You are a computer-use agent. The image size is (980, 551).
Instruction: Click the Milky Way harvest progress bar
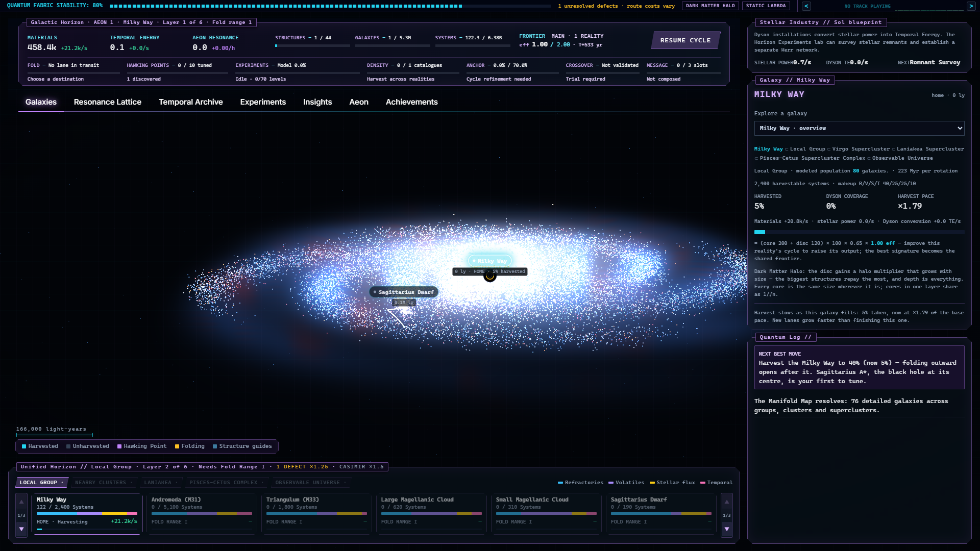tap(859, 232)
